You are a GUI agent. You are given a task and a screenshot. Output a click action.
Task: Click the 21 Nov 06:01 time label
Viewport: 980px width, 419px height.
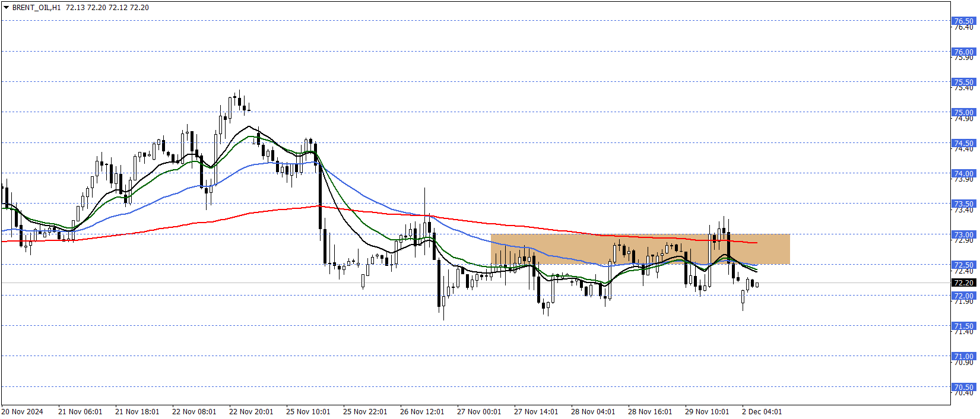click(80, 411)
